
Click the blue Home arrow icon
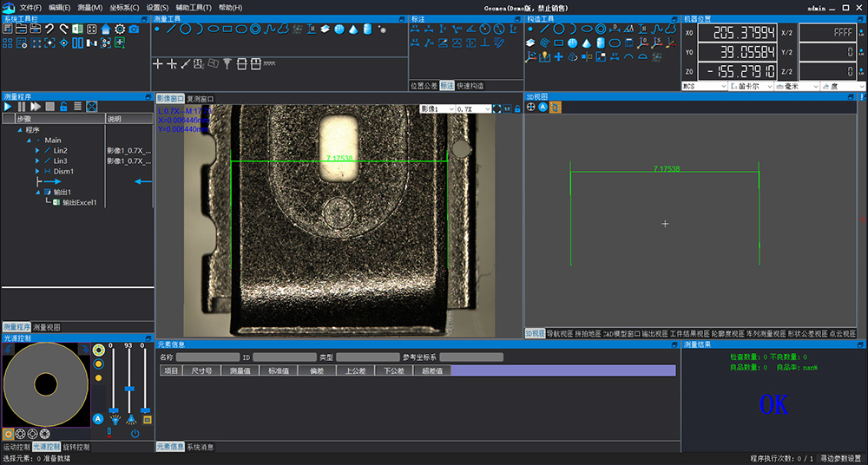pos(106,29)
